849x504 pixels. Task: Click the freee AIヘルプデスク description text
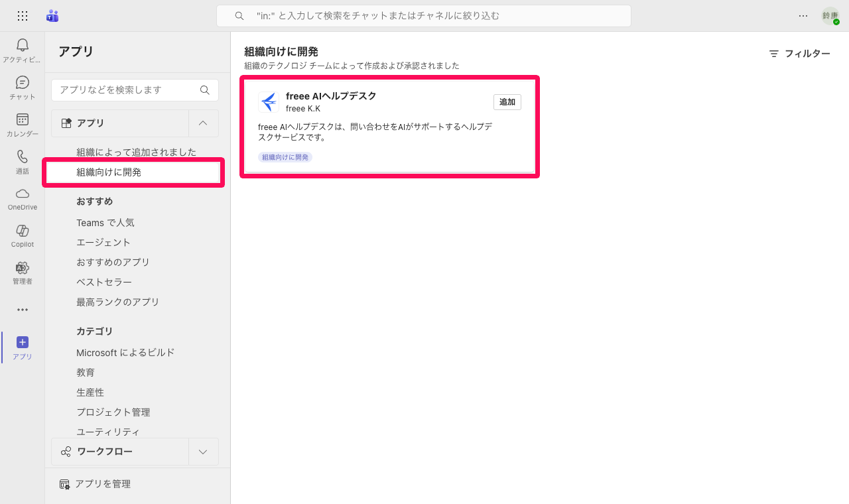(x=375, y=132)
